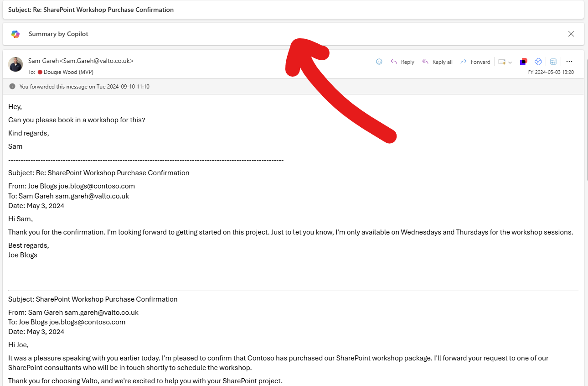Click the email subject line at top
The width and height of the screenshot is (588, 386).
click(x=91, y=10)
